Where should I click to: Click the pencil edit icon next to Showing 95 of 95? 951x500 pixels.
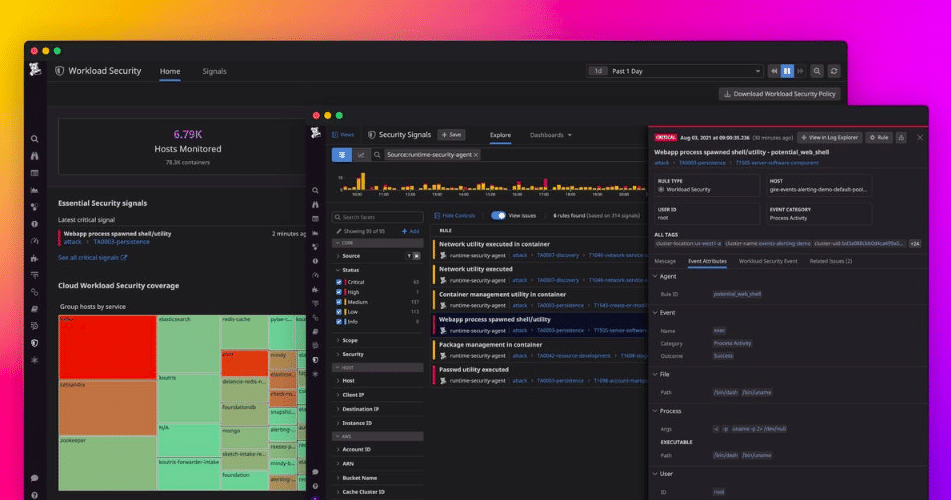(339, 231)
